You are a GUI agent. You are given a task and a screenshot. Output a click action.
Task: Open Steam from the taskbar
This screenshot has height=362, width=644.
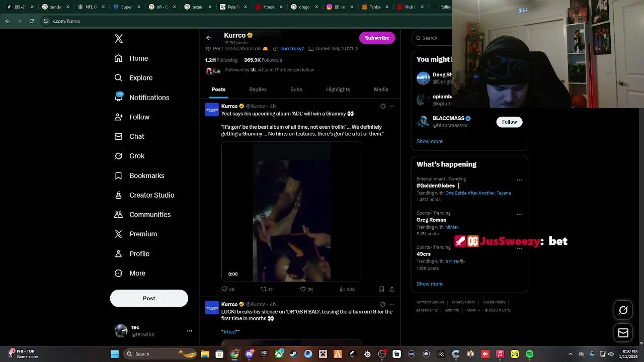293,354
